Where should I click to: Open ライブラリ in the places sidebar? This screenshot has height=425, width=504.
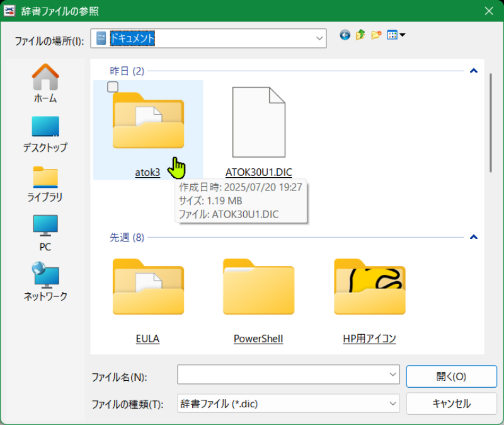(45, 184)
